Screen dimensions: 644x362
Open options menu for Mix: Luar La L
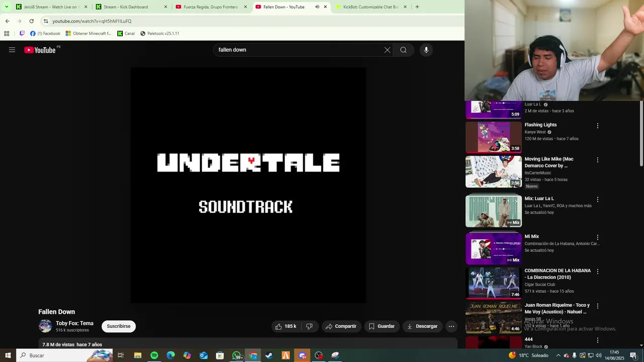[x=598, y=200]
